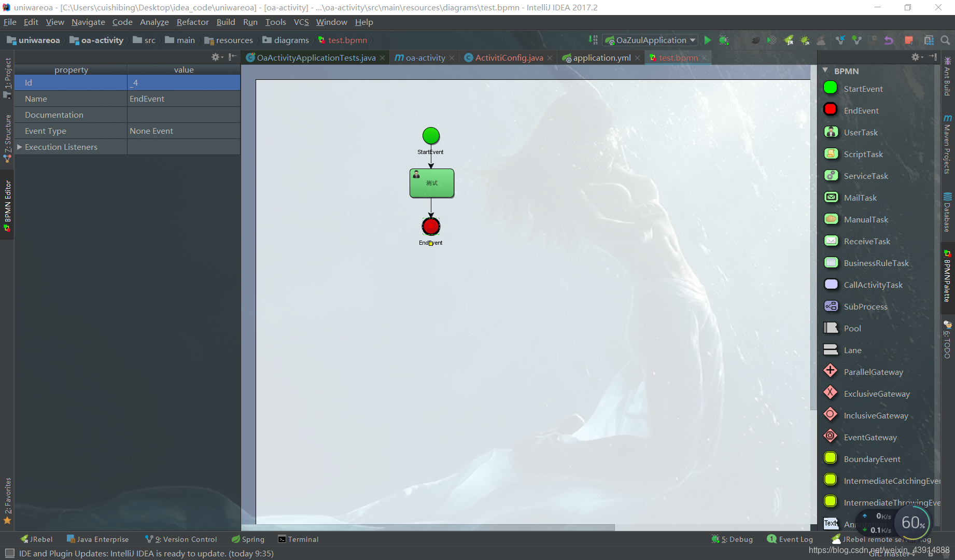Click the Make Project build icon
This screenshot has height=560, width=955.
tap(593, 40)
